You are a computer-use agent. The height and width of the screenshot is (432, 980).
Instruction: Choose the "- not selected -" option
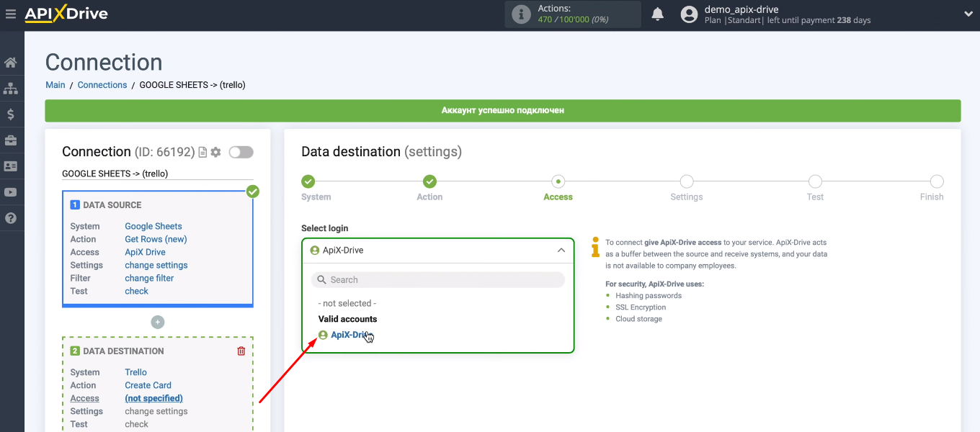pyautogui.click(x=347, y=304)
